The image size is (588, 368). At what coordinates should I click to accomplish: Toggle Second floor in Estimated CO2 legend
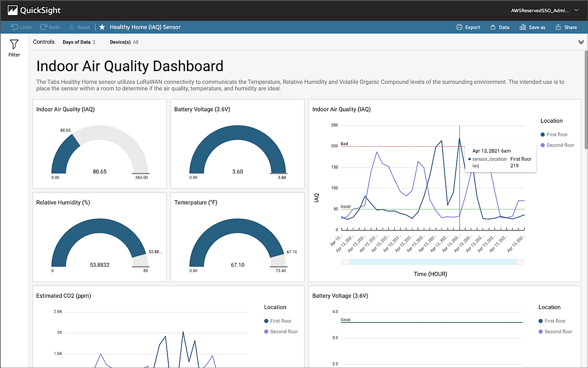[281, 331]
